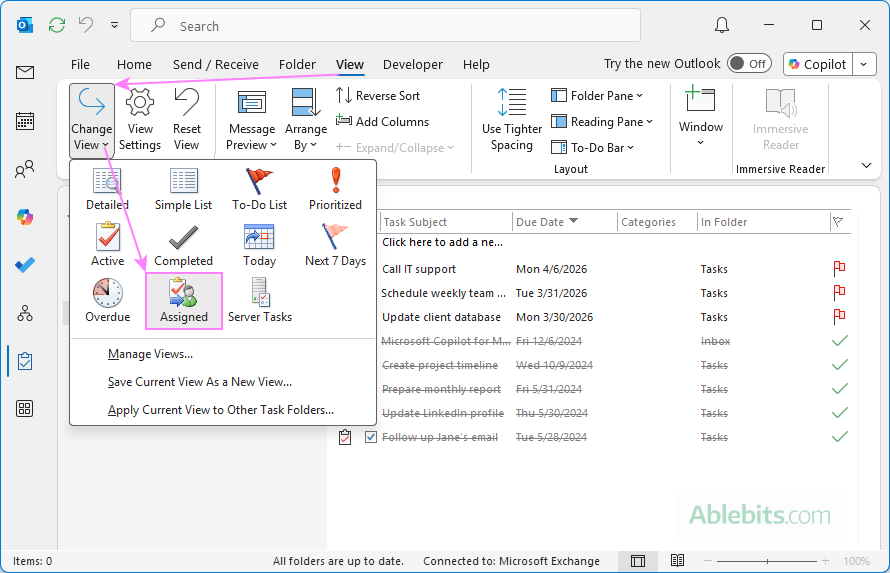Click the Copilot button
The image size is (890, 573).
point(818,64)
